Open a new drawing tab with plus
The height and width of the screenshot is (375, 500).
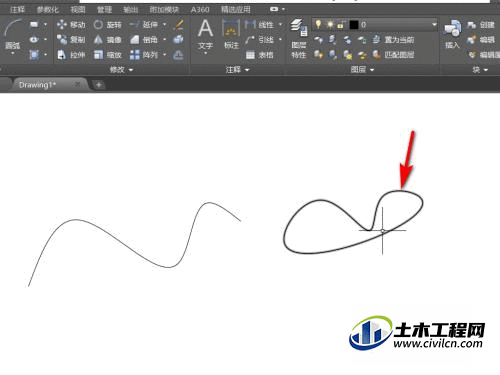click(x=99, y=85)
